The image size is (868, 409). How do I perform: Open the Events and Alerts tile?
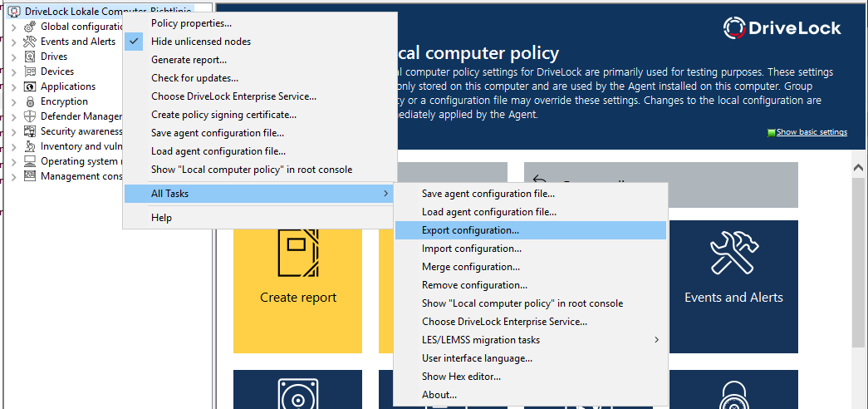[733, 287]
